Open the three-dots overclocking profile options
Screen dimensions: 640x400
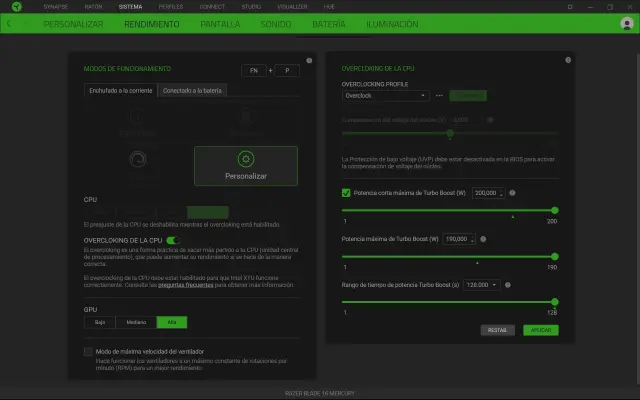(439, 96)
